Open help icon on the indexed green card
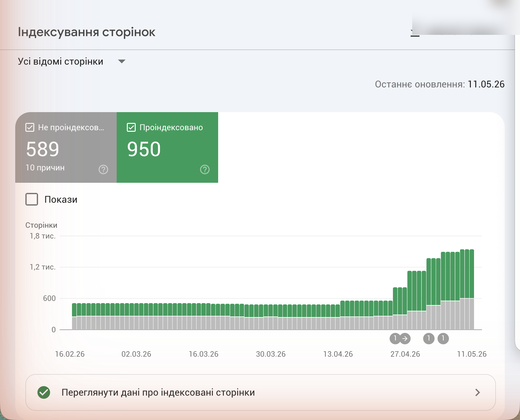Image resolution: width=520 pixels, height=420 pixels. point(205,169)
